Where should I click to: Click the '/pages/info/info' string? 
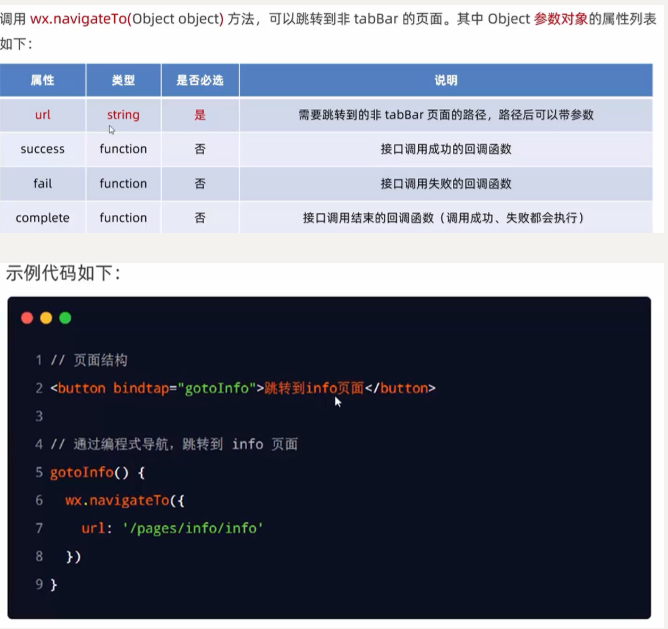point(193,528)
